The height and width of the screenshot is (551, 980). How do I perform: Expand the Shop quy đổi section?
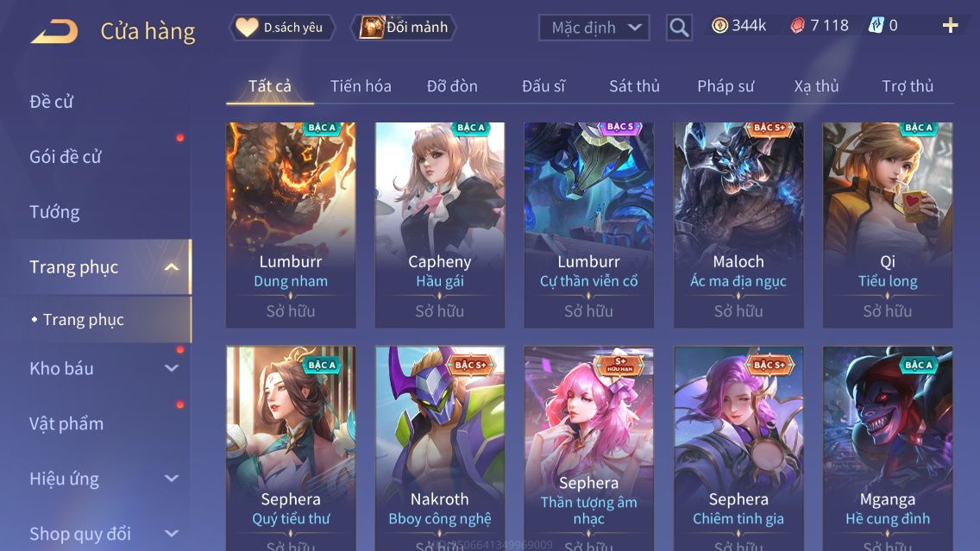(x=172, y=534)
